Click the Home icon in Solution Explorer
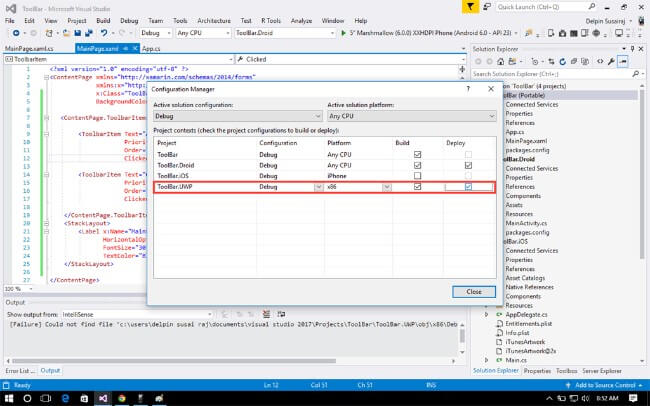650x406 pixels. point(501,61)
